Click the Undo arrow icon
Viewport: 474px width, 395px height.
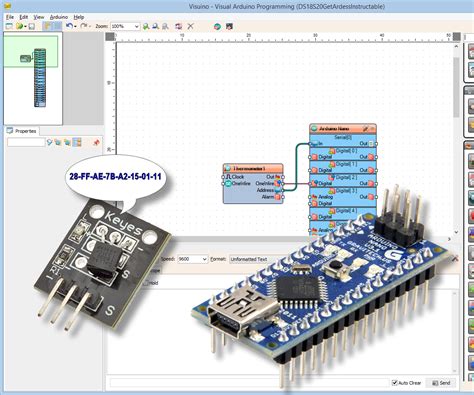[x=69, y=26]
